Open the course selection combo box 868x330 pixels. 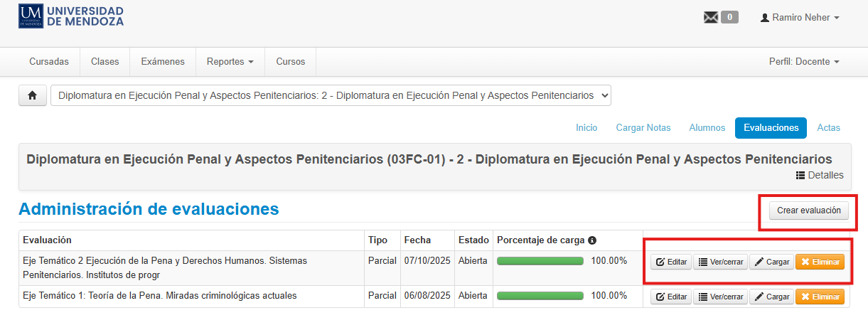click(331, 95)
